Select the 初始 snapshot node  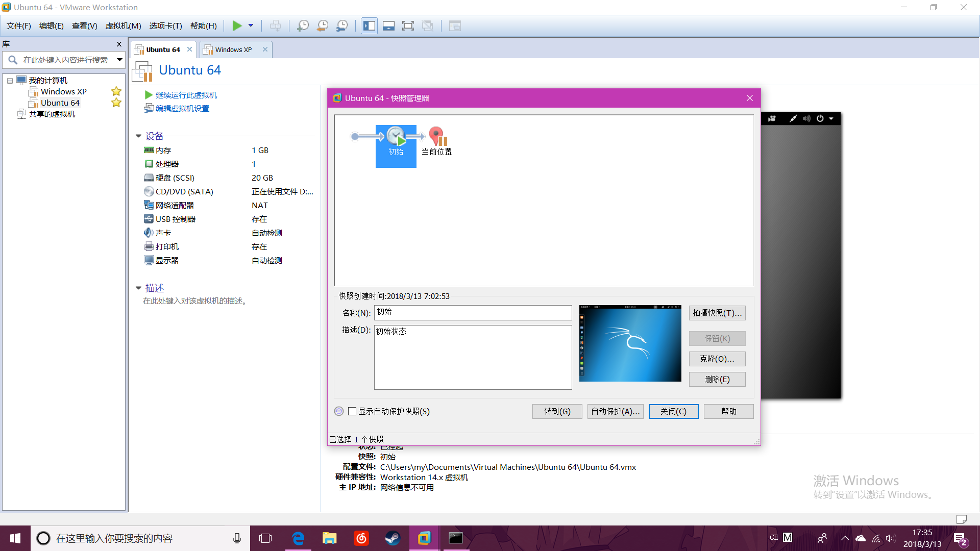396,146
